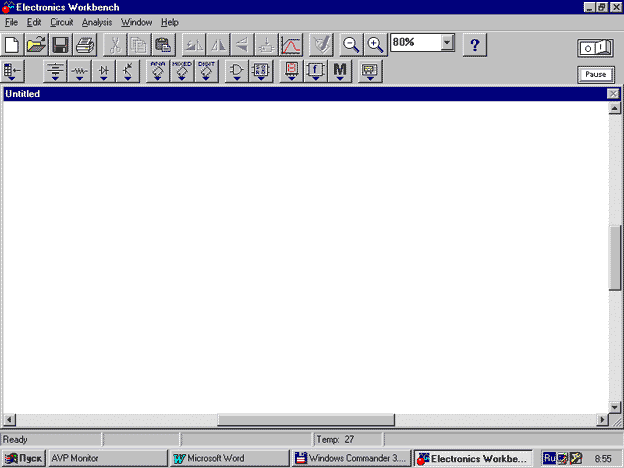The height and width of the screenshot is (468, 624).
Task: Open the Transistors parts bin
Action: [x=128, y=71]
